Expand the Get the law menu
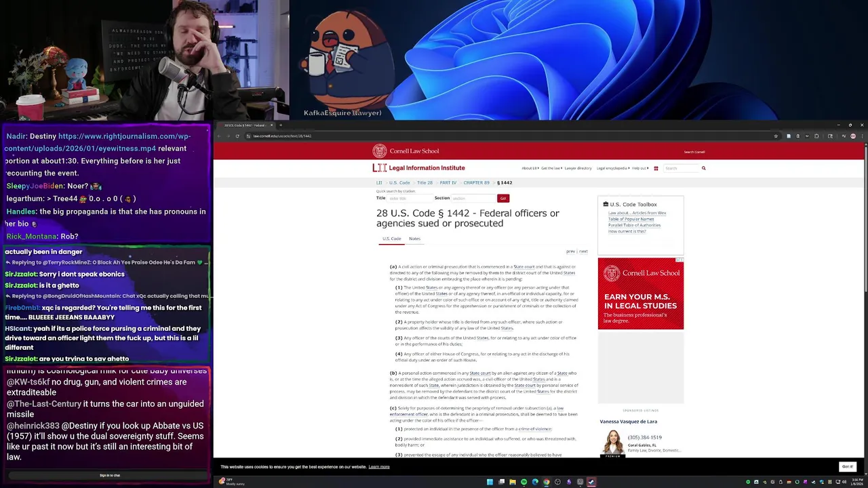The width and height of the screenshot is (868, 488). (551, 168)
